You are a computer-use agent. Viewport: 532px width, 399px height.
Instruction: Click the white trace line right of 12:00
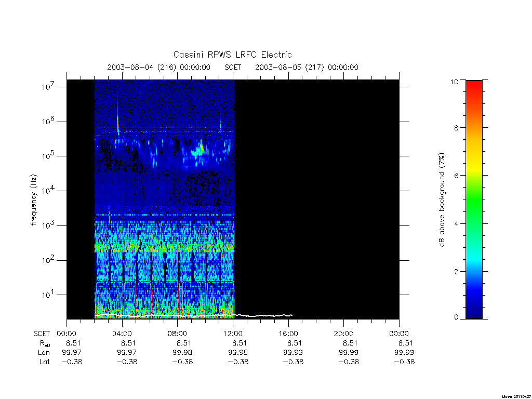[x=263, y=315]
